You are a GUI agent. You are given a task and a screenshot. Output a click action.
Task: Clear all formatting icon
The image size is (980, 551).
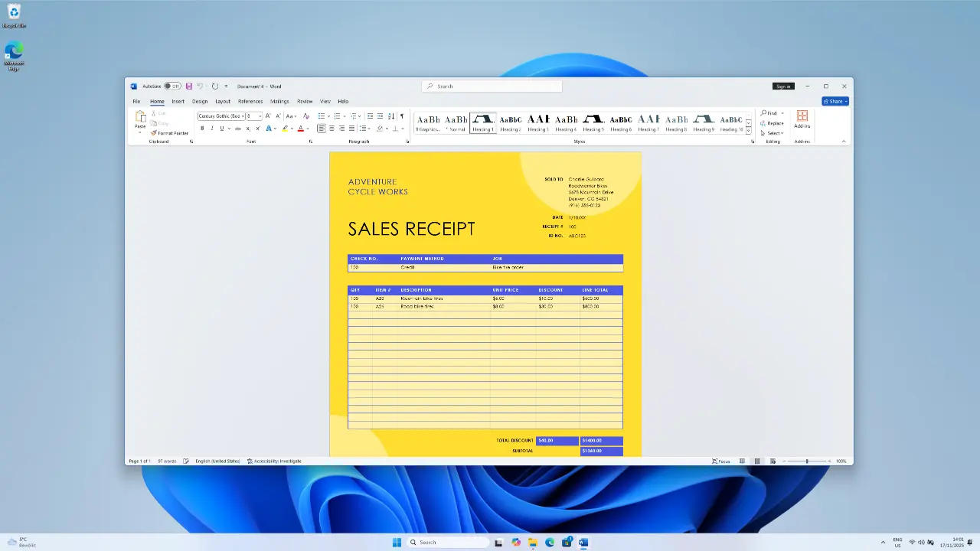pyautogui.click(x=306, y=116)
